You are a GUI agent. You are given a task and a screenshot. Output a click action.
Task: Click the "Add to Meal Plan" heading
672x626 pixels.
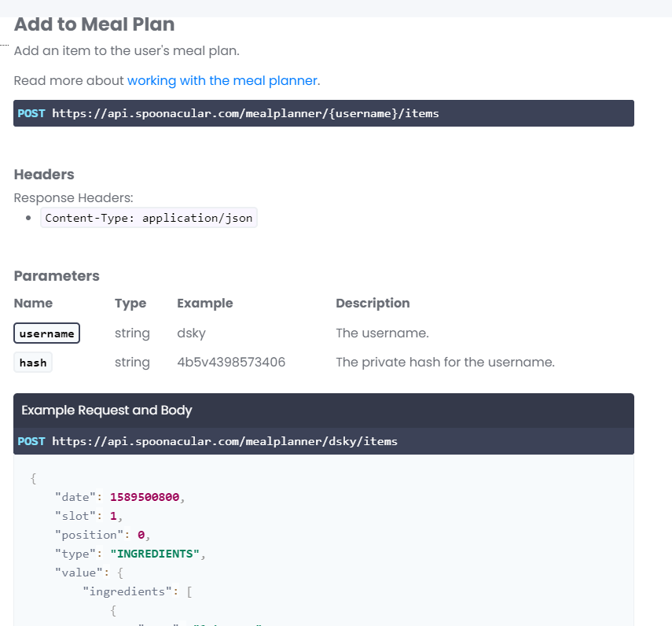point(94,24)
